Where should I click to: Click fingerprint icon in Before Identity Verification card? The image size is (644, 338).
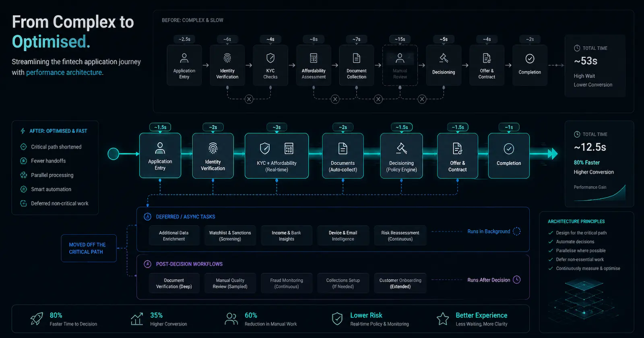[227, 58]
